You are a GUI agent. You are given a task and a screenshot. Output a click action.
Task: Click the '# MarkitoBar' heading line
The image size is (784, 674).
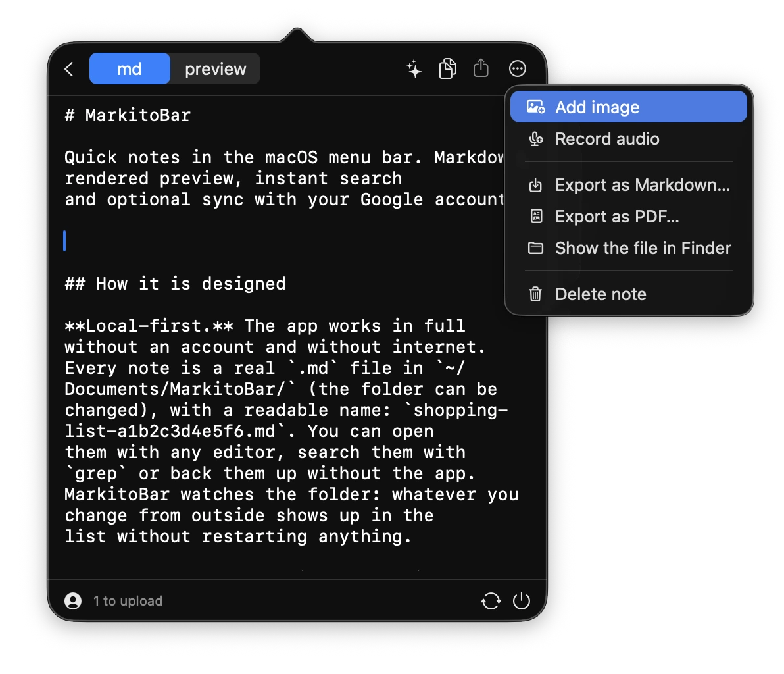pyautogui.click(x=128, y=116)
